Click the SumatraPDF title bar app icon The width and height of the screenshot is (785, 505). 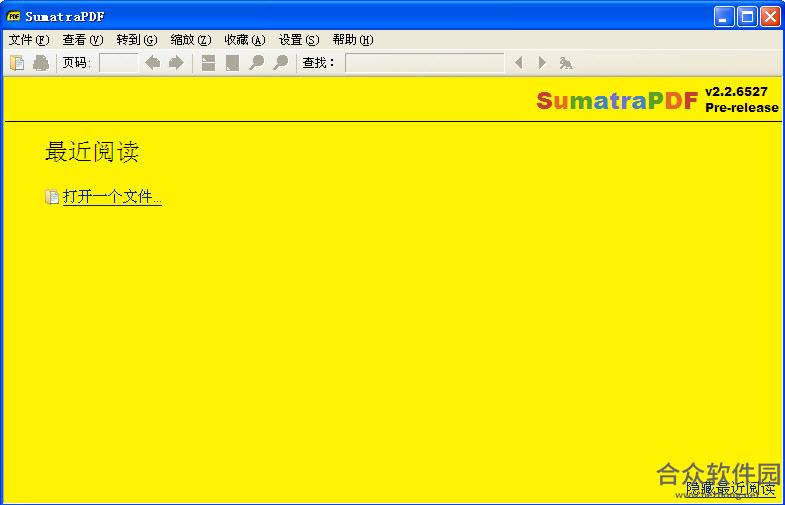(x=14, y=16)
